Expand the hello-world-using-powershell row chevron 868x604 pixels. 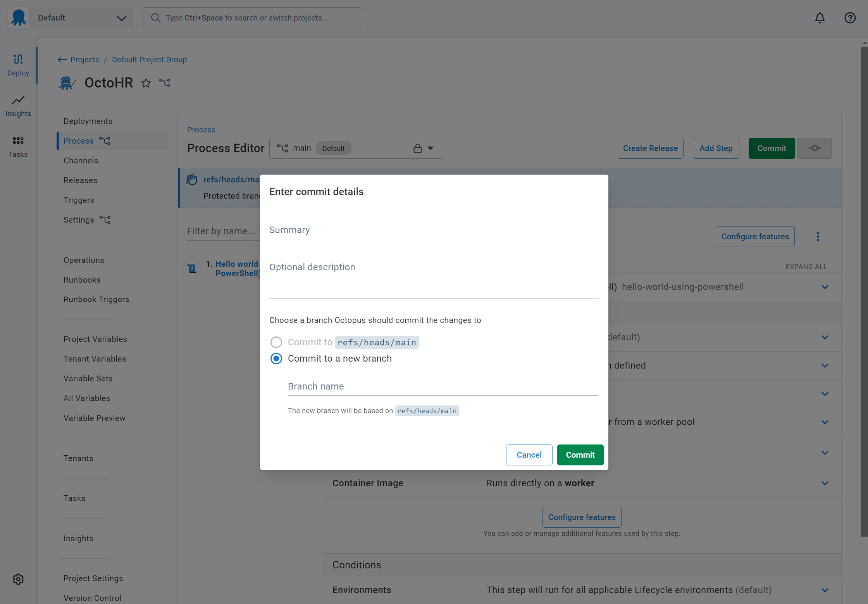coord(825,287)
